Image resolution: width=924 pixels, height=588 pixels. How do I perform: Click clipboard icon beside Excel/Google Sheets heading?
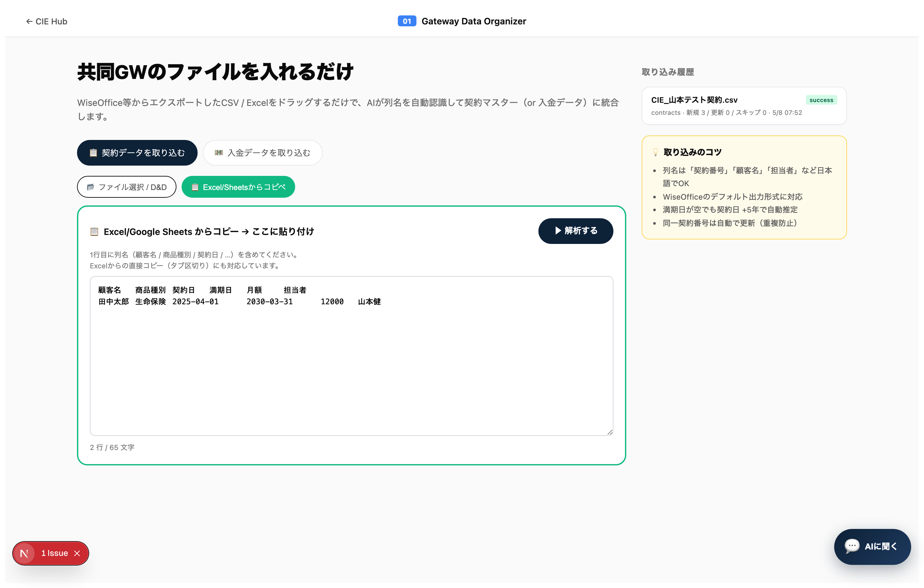94,231
